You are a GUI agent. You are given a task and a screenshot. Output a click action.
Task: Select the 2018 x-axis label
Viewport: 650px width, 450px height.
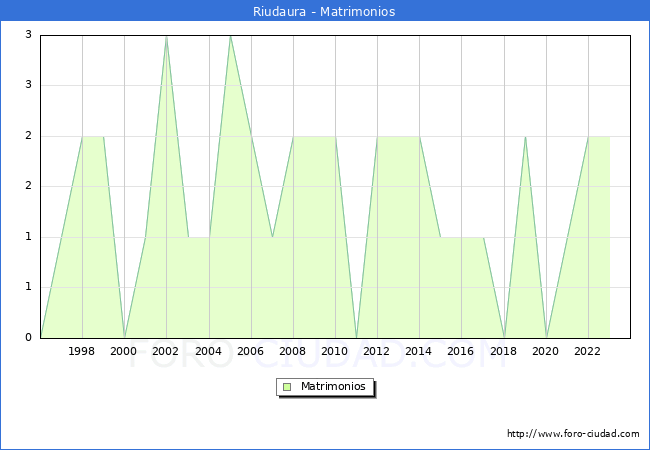[503, 351]
